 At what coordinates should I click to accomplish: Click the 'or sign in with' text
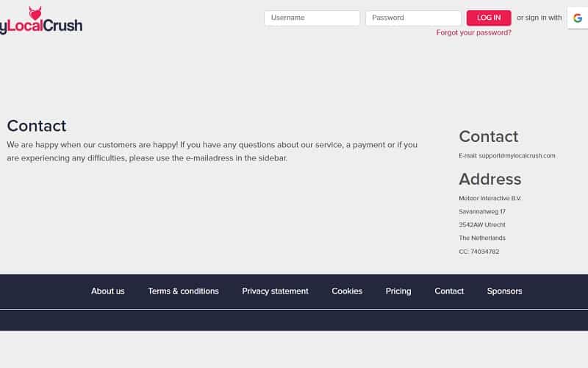click(x=539, y=18)
